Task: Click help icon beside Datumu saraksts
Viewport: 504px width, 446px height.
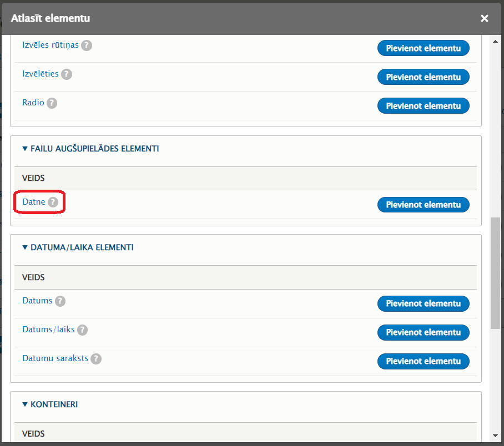Action: 96,359
